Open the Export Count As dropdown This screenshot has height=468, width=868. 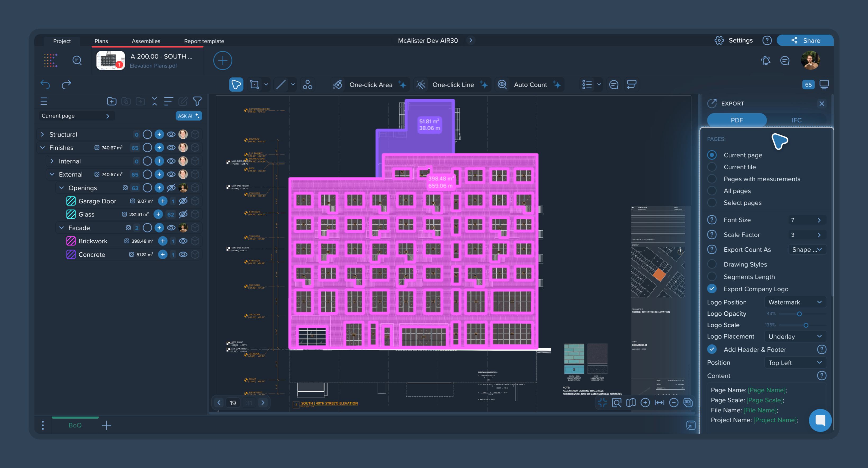[807, 249]
